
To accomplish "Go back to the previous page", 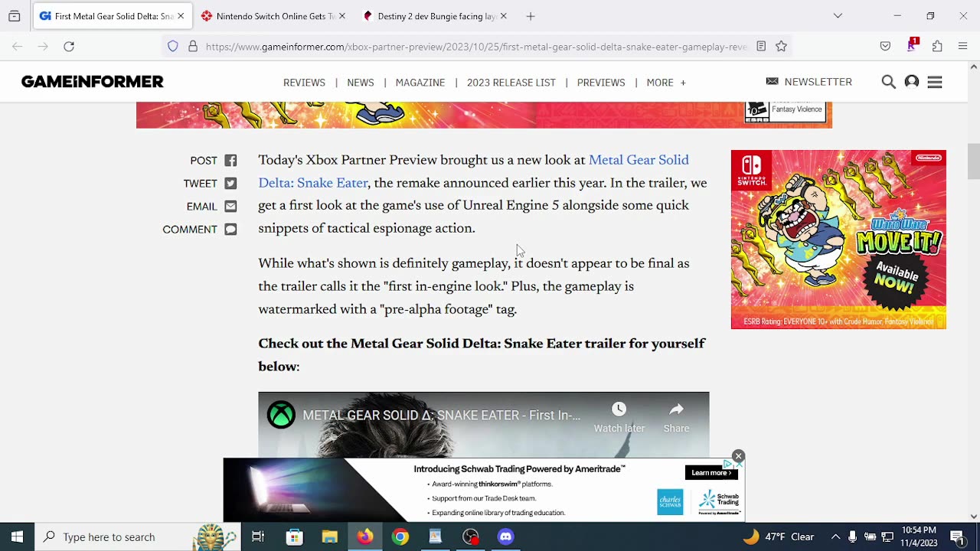I will (18, 47).
